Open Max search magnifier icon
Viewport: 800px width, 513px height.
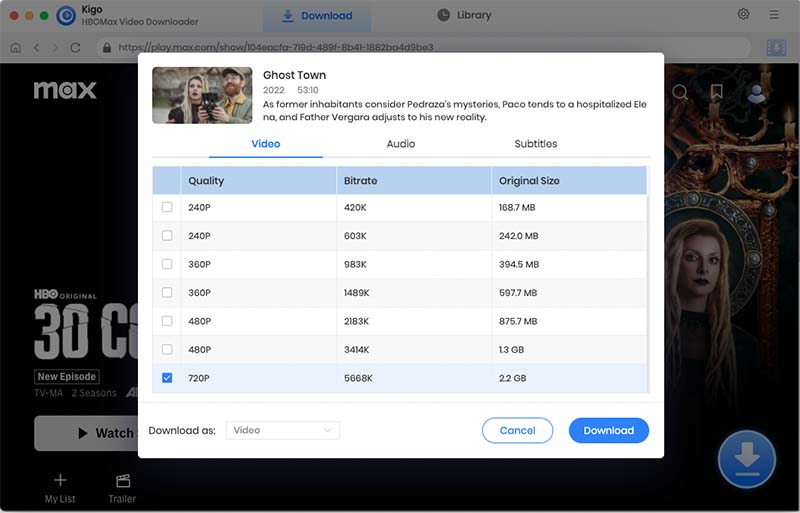point(680,92)
